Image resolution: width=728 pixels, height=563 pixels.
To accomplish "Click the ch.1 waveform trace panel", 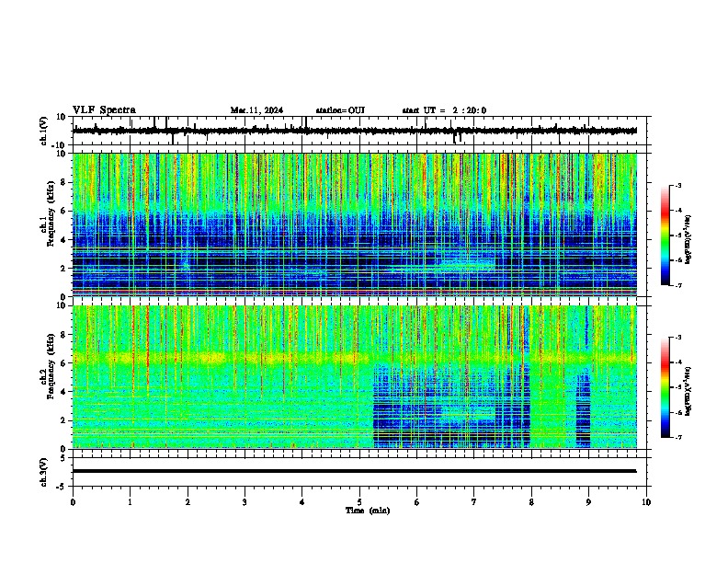I will (359, 131).
